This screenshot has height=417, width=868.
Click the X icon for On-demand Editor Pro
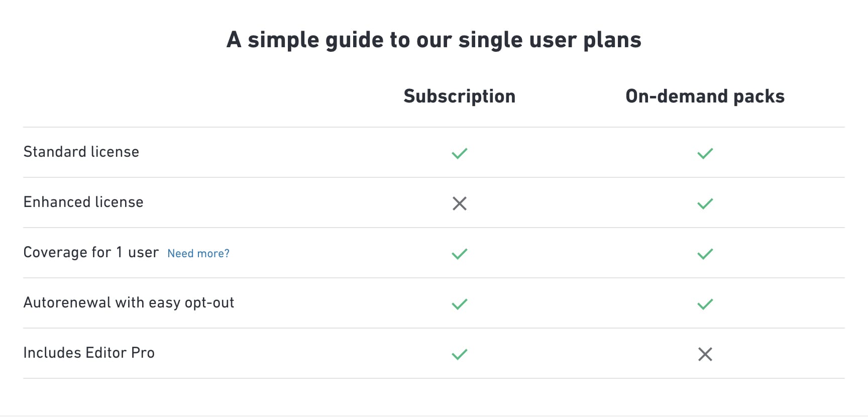click(705, 354)
